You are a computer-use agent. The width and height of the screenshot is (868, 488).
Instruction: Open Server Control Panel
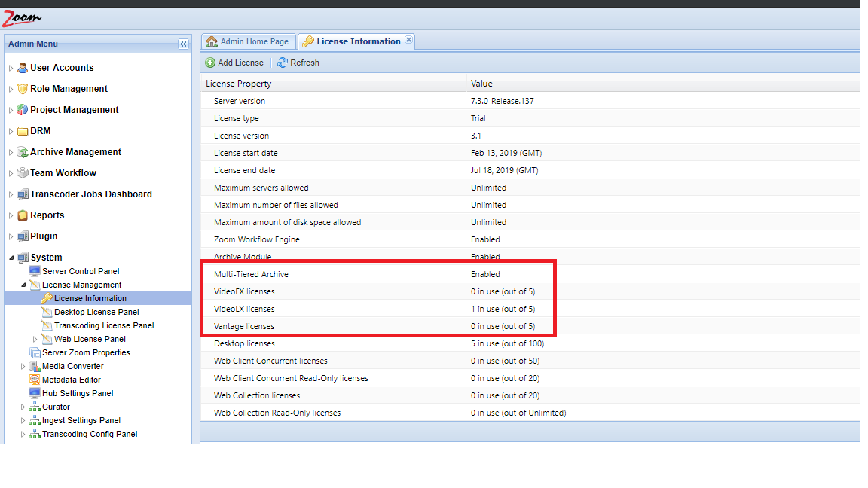pyautogui.click(x=81, y=271)
